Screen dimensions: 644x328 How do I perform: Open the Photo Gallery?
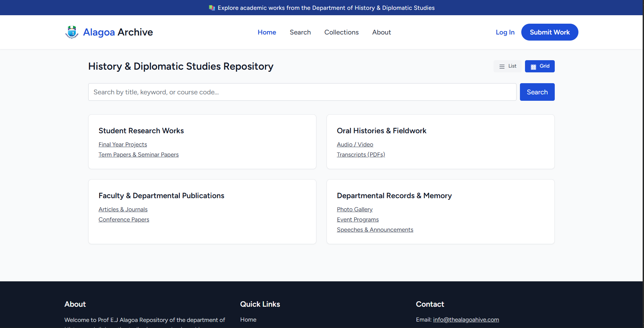point(355,209)
